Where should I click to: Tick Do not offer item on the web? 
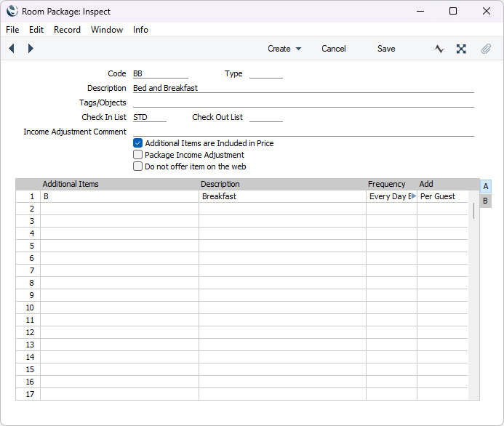[x=138, y=166]
